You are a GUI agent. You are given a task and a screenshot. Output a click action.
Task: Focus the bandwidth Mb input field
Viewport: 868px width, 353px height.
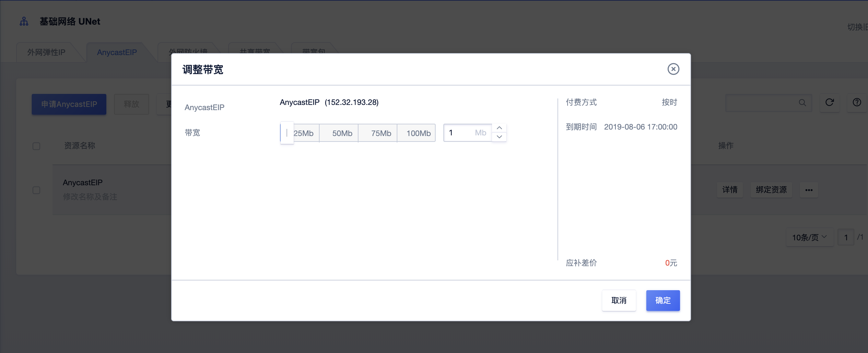(467, 133)
